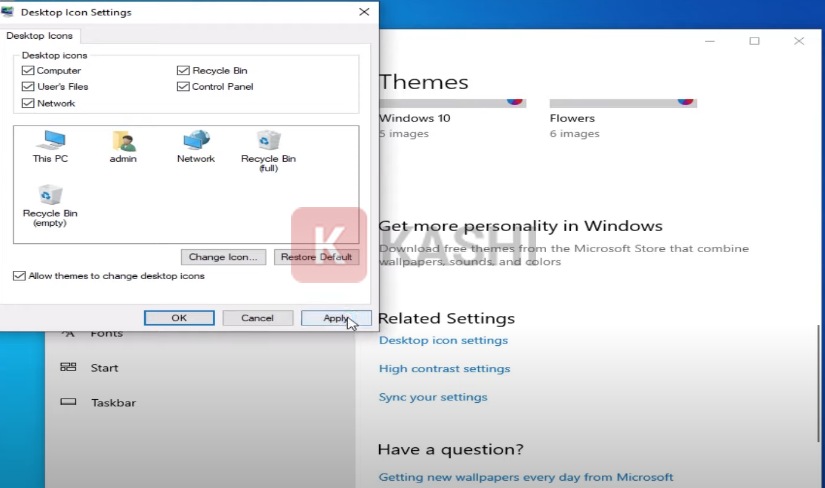
Task: Click the Settings window vertical scrollbar
Action: [818, 383]
